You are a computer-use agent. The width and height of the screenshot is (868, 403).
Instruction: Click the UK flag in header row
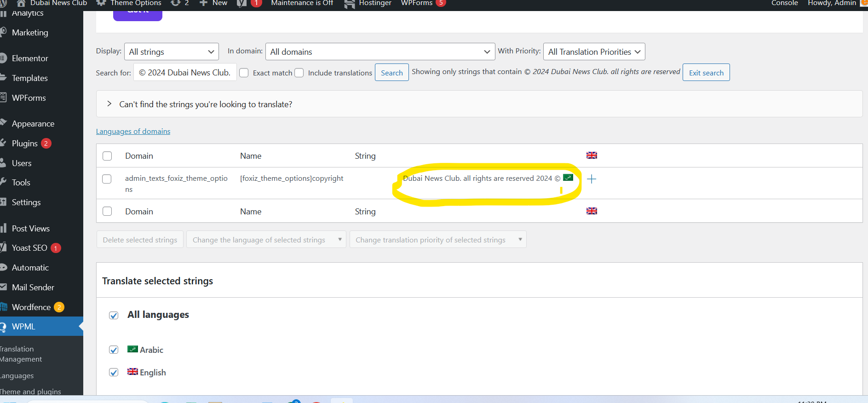coord(592,155)
